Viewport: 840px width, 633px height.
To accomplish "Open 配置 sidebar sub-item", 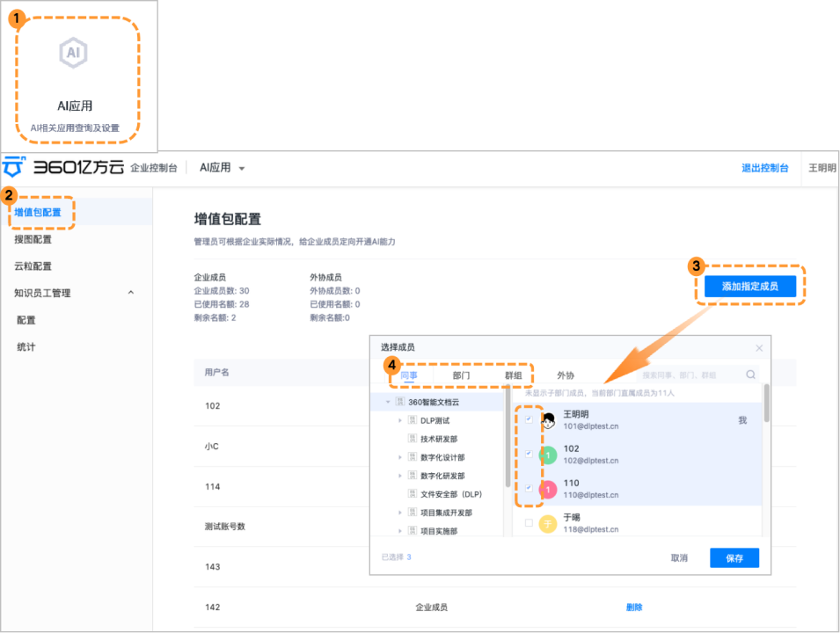I will pos(26,320).
